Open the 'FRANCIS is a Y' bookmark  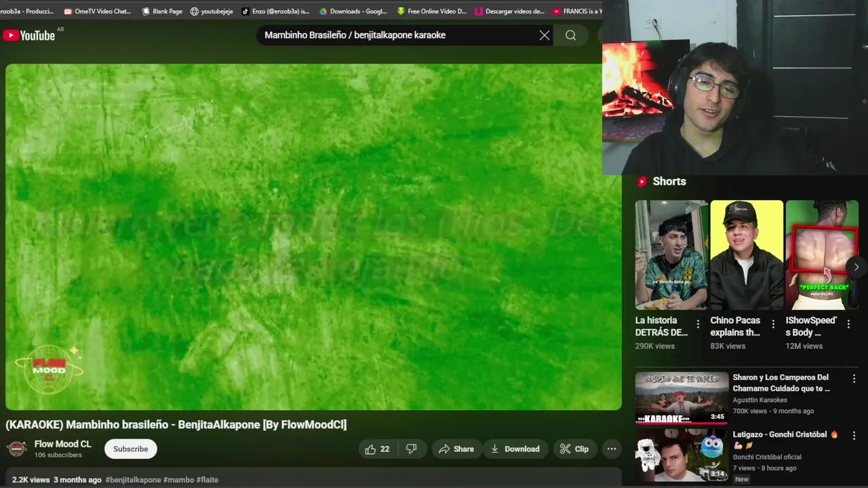[577, 12]
